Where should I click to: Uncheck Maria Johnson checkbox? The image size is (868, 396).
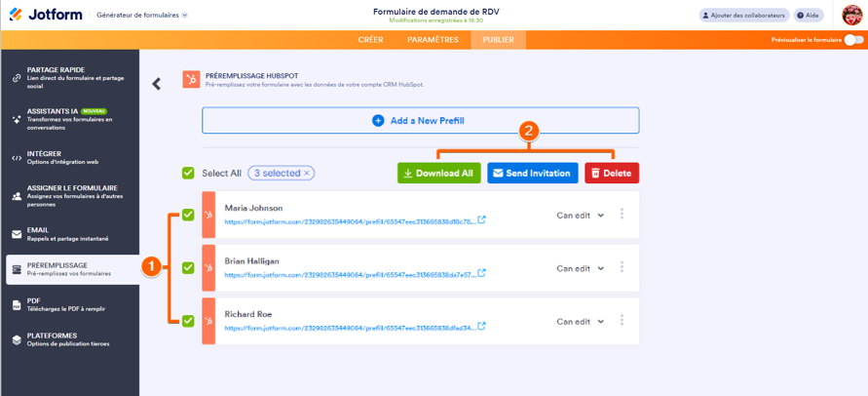pos(188,214)
